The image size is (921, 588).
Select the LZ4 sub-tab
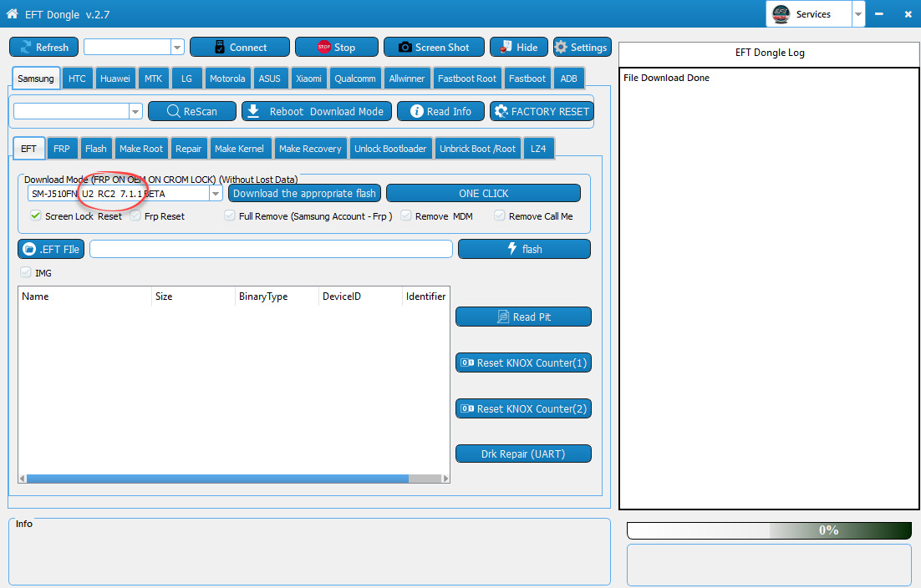click(538, 149)
